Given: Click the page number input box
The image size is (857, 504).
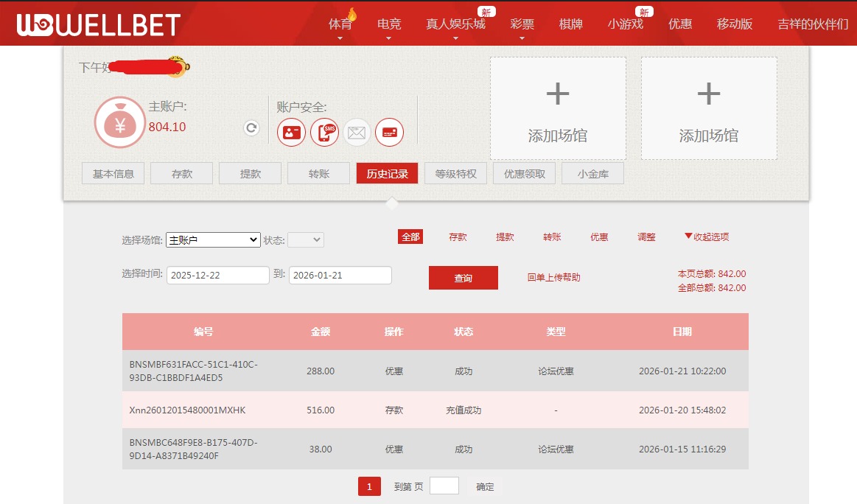Looking at the screenshot, I should [x=444, y=486].
